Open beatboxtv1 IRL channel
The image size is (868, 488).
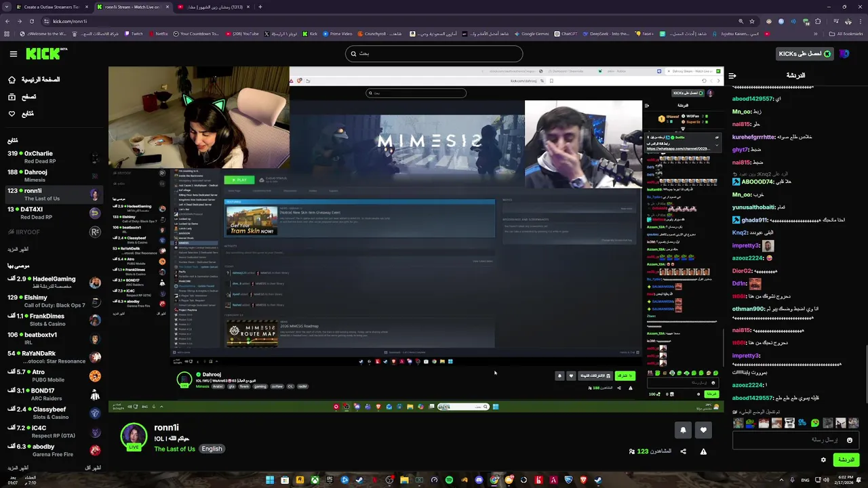53,338
